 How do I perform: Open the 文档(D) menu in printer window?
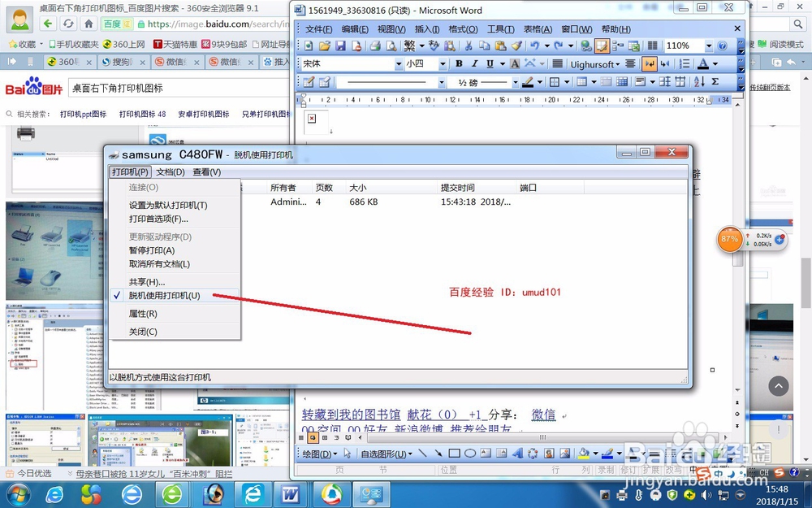[x=171, y=172]
